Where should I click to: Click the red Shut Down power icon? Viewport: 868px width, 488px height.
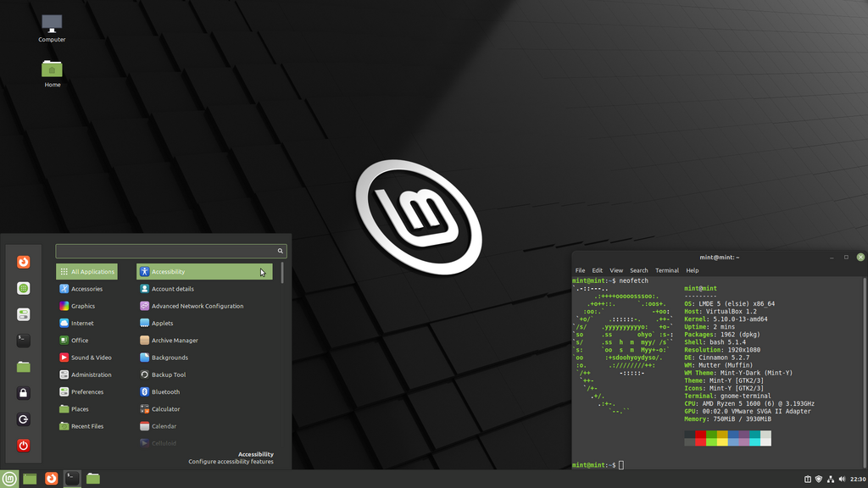tap(23, 446)
